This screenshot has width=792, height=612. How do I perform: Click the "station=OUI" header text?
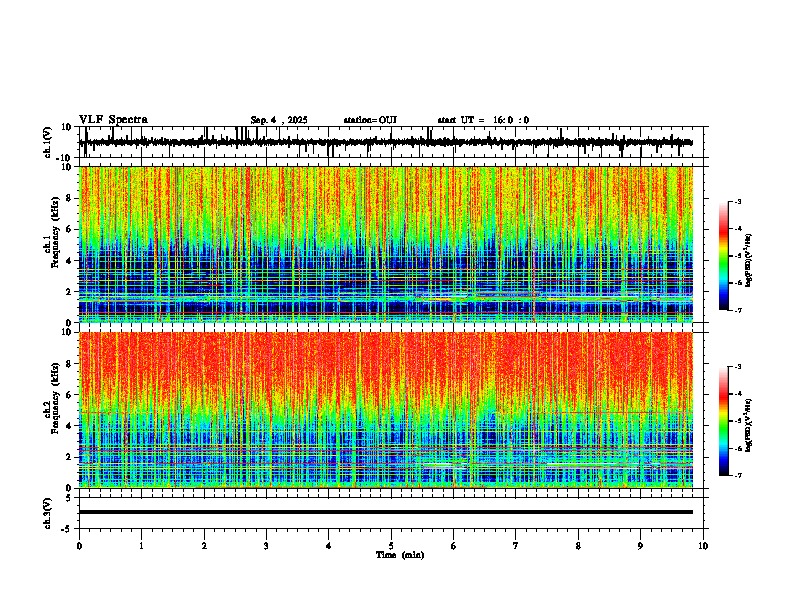[x=370, y=120]
